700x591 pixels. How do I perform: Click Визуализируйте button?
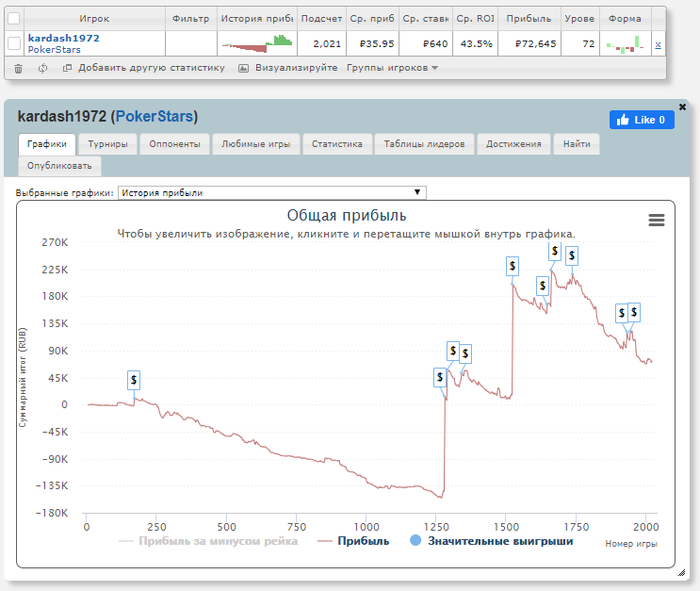(288, 68)
